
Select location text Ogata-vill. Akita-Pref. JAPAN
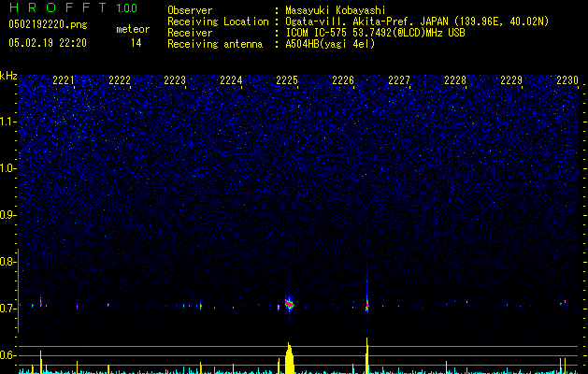click(367, 22)
